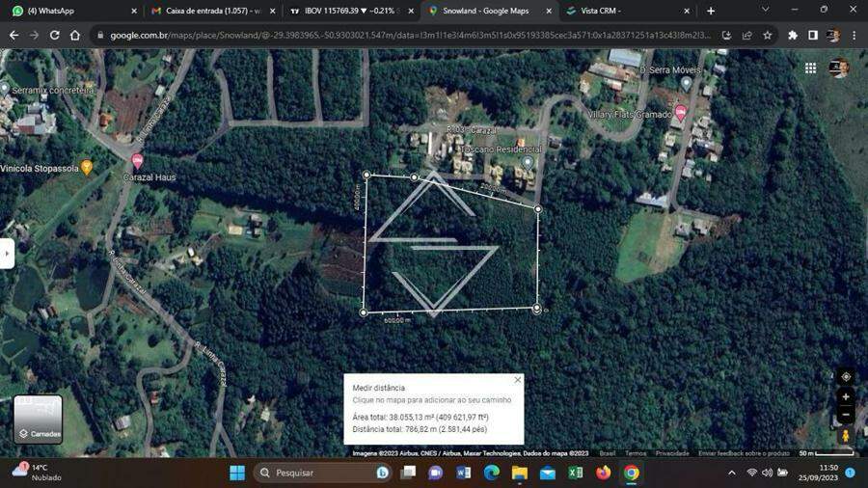Select the Street View pegman icon
Screen dimensions: 868x488
point(846,436)
